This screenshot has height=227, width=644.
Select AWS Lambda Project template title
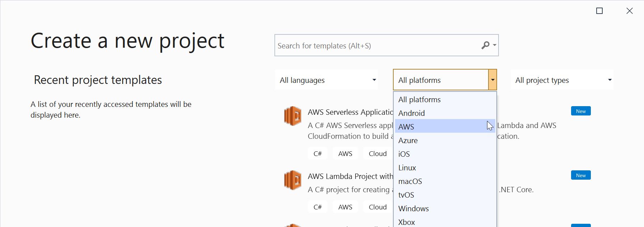point(351,176)
